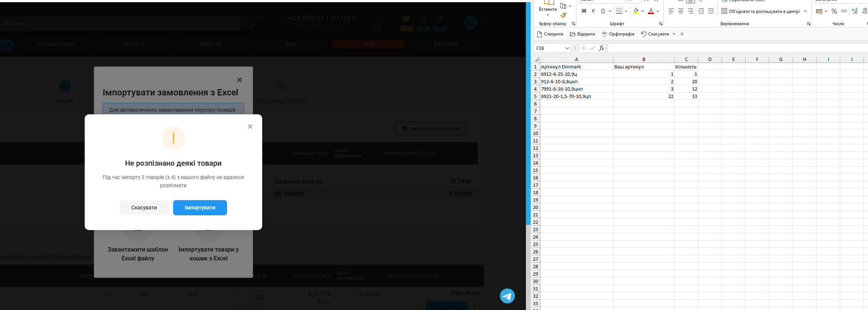The image size is (868, 310).
Task: Click Скасувати undo in Excel toolbar
Action: 655,34
